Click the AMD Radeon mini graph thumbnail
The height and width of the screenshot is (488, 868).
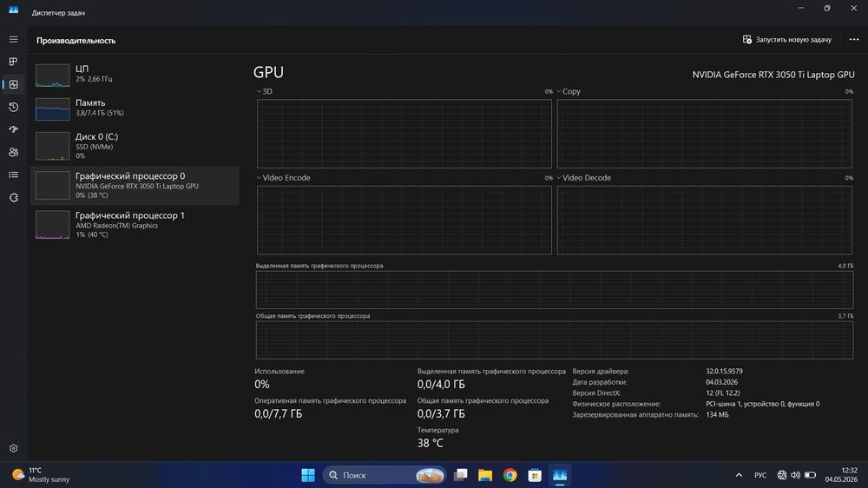click(53, 225)
